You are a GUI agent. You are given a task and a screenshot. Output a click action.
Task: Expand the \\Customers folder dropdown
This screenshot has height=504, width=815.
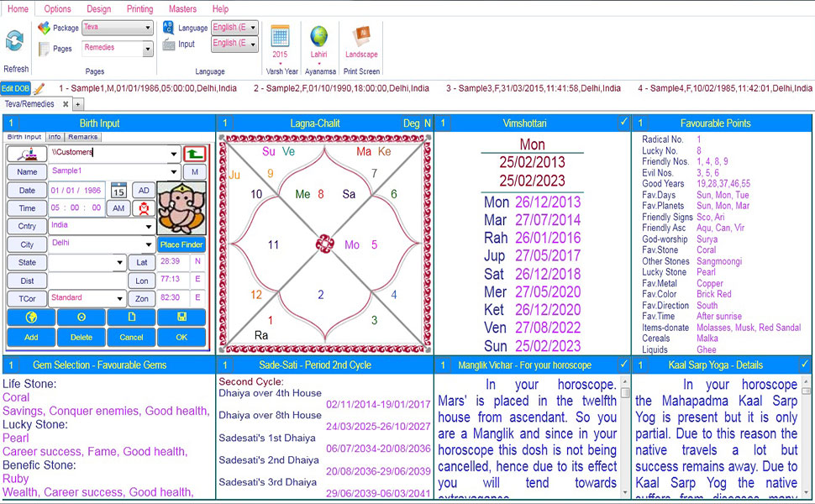pyautogui.click(x=174, y=155)
